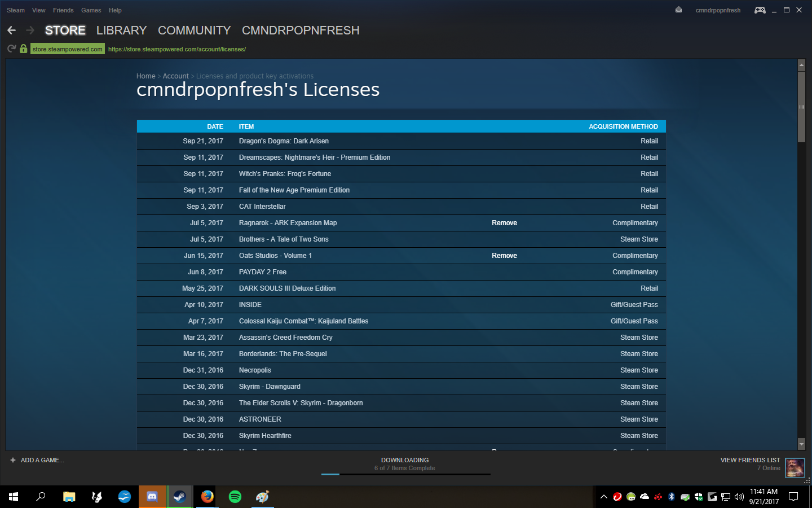This screenshot has width=812, height=508.
Task: Click the scrollbar down arrow
Action: click(801, 445)
